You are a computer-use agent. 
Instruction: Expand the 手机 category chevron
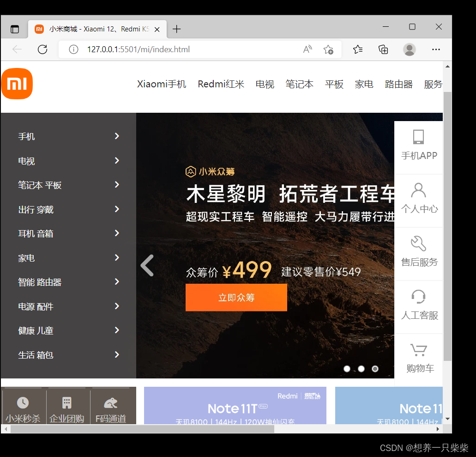coord(117,136)
